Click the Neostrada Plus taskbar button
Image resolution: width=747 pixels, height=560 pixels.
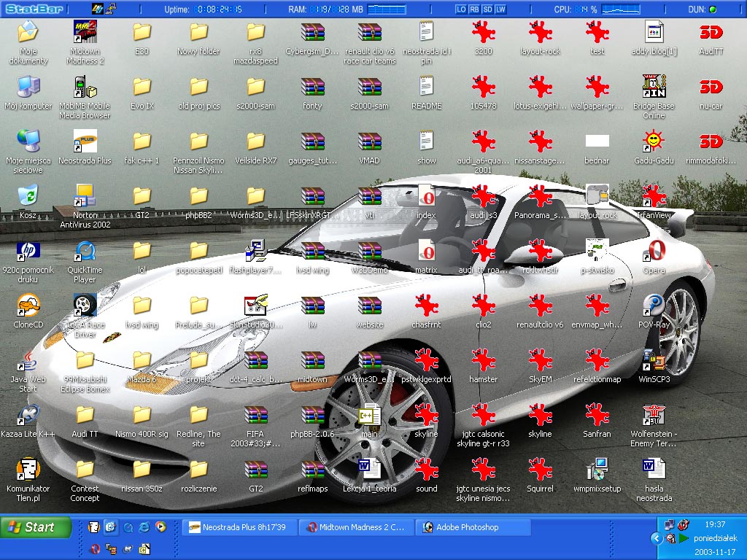238,527
